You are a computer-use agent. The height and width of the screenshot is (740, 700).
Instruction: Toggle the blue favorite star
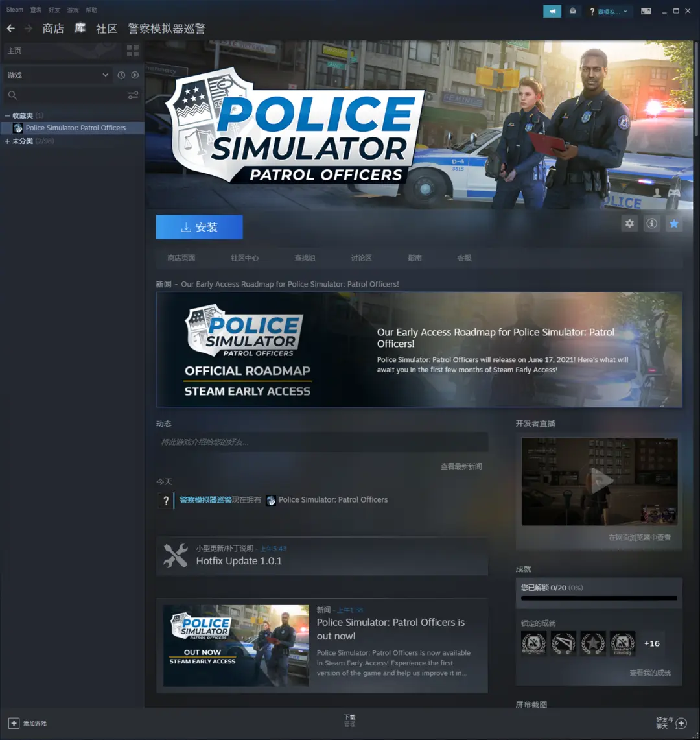click(x=673, y=224)
